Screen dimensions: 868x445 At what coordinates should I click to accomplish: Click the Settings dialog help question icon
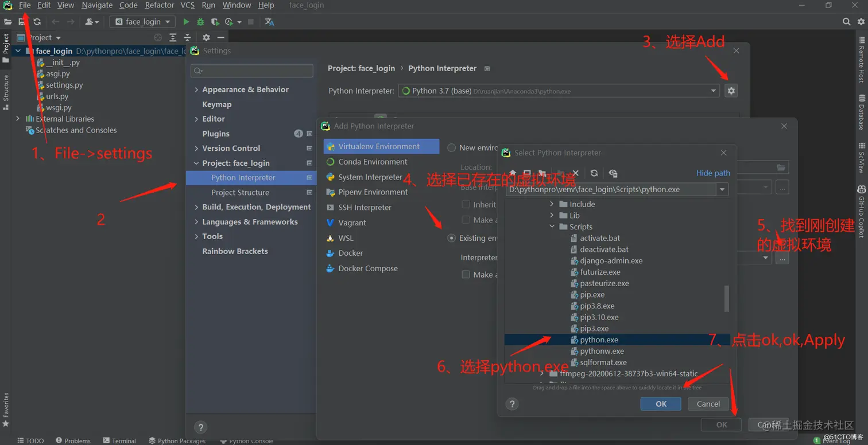[200, 427]
